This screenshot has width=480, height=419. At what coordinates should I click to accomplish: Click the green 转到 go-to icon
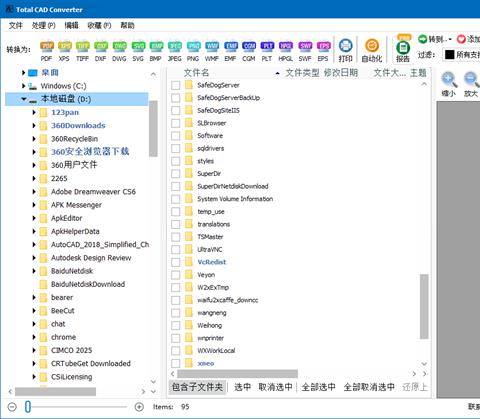(x=422, y=39)
